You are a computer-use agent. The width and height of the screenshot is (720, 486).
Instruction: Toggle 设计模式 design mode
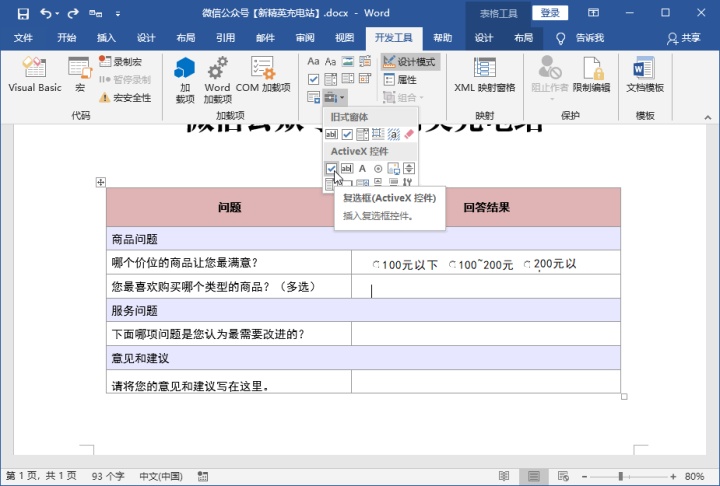point(410,61)
